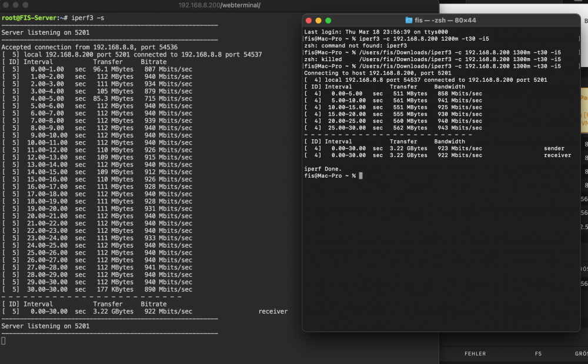This screenshot has height=364, width=588.
Task: Click the 30.00-30.00 sec row with 177 KBytes
Action: [97, 289]
